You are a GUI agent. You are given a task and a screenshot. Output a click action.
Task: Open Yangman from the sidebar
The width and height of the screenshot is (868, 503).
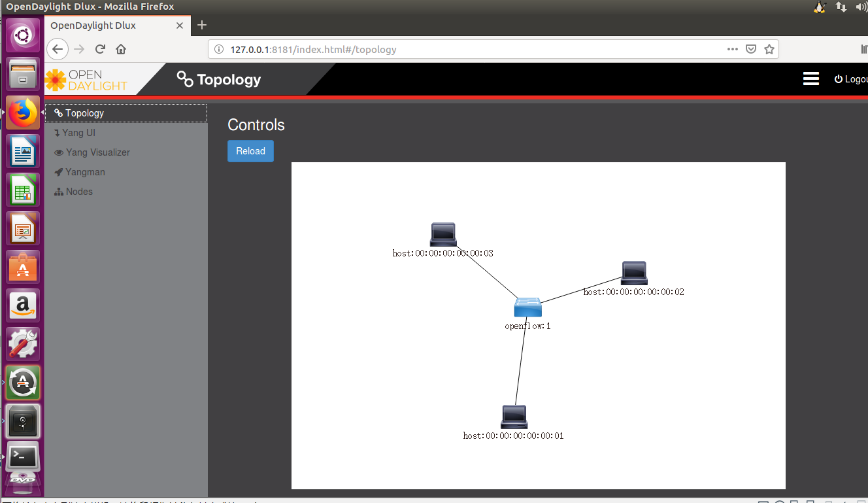84,172
